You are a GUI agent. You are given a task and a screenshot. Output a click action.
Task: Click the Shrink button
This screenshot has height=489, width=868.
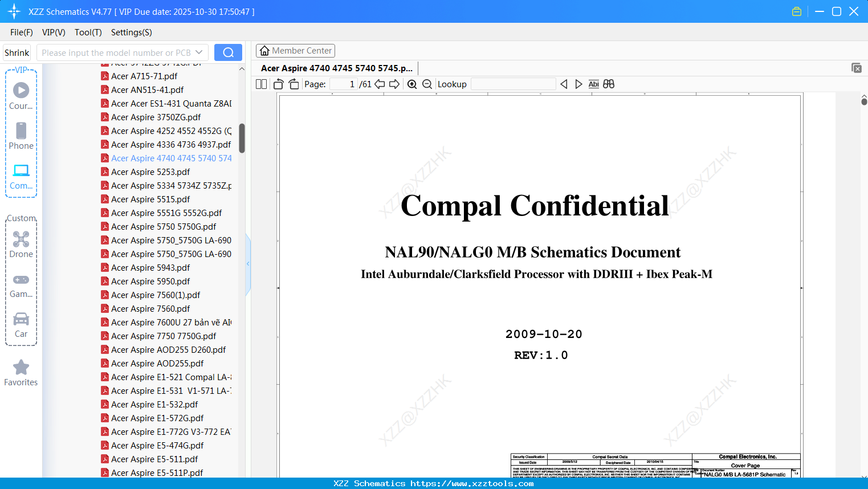point(17,52)
